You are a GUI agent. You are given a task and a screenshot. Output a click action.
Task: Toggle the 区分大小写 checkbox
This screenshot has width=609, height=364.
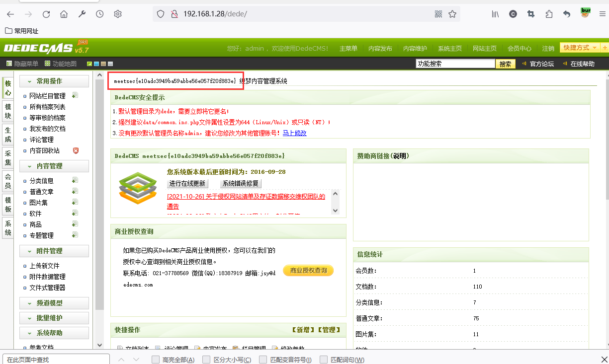click(x=207, y=360)
